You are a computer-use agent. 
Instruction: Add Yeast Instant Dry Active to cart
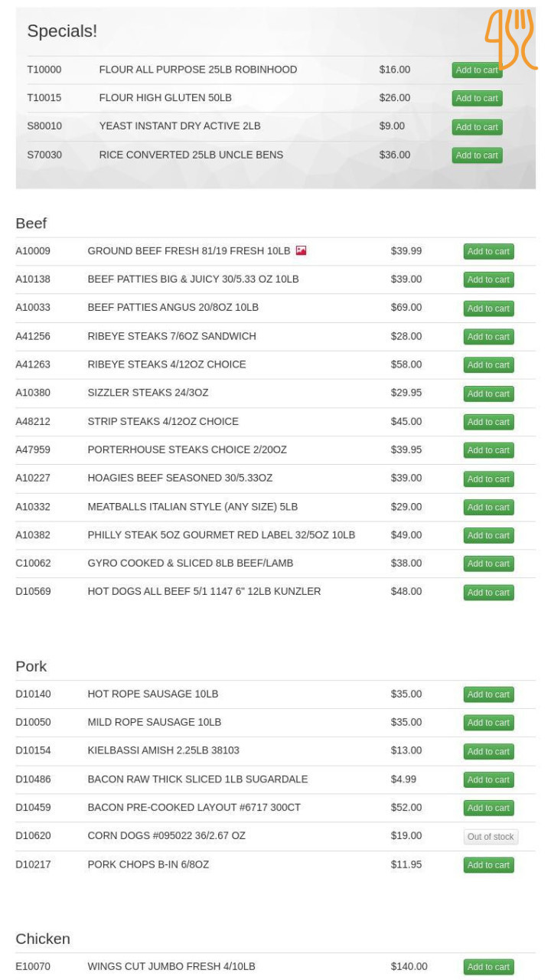click(476, 126)
